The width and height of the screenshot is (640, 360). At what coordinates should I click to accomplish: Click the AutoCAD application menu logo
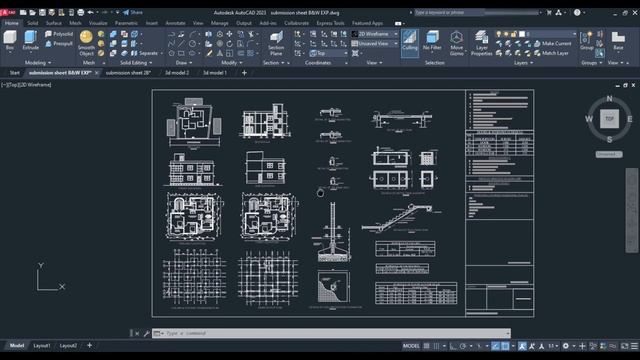click(x=8, y=13)
